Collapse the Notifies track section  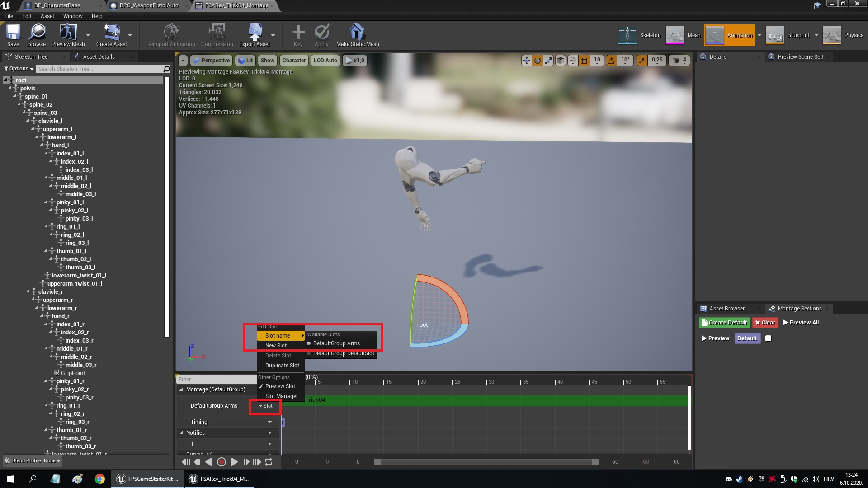pos(181,432)
